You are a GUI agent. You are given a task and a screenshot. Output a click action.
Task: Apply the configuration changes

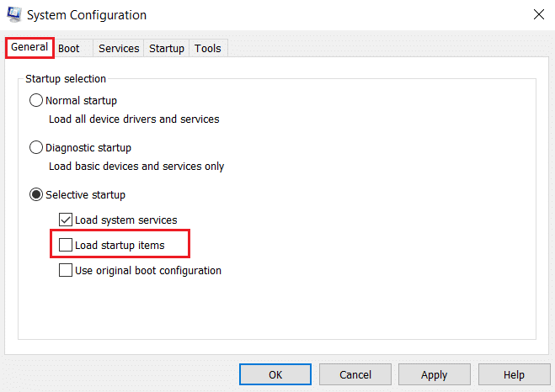click(x=435, y=374)
